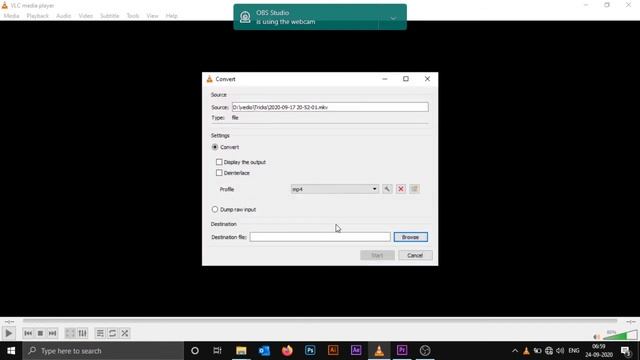The height and width of the screenshot is (360, 640).
Task: Open the Playback menu
Action: [38, 16]
